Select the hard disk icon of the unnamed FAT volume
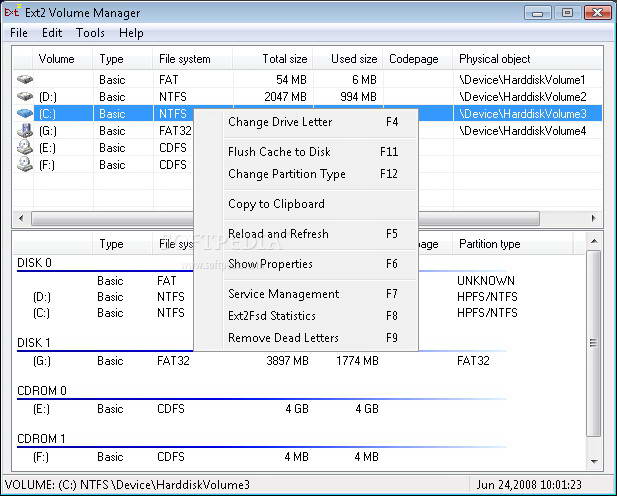Screen dimensions: 617x496 pyautogui.click(x=25, y=80)
